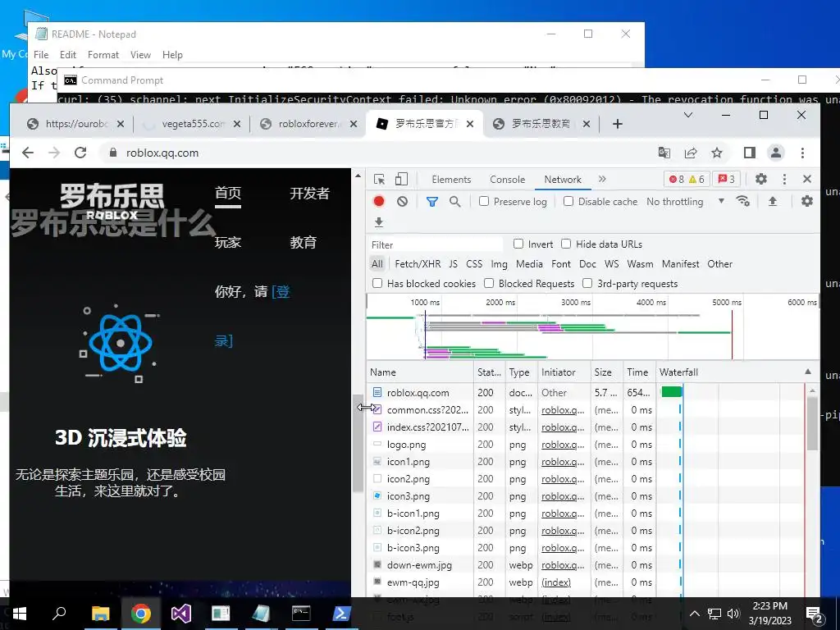Expand more DevTools tabs chevron

(602, 179)
